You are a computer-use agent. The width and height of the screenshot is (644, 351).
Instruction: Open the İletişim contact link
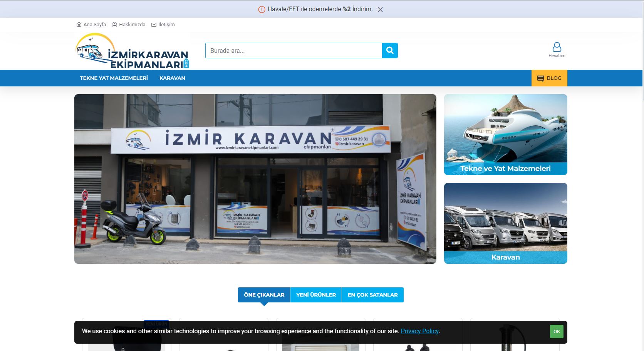click(163, 24)
